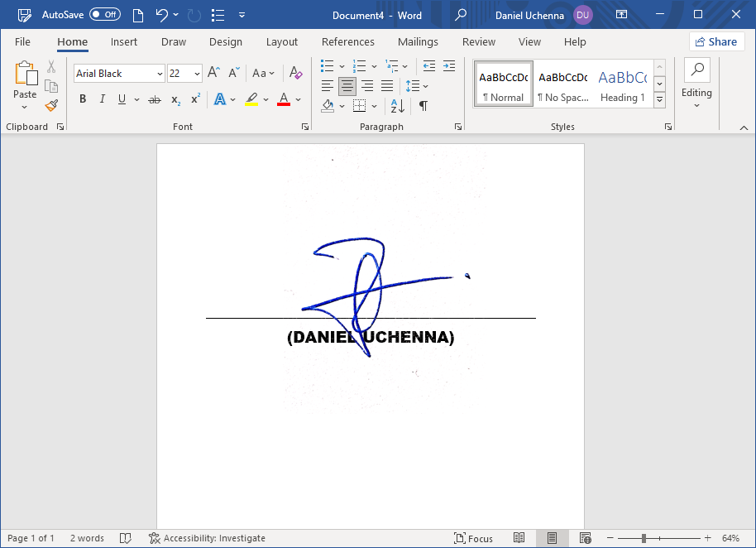Viewport: 756px width, 548px height.
Task: Enable Web Layout view in the status bar
Action: pos(586,538)
